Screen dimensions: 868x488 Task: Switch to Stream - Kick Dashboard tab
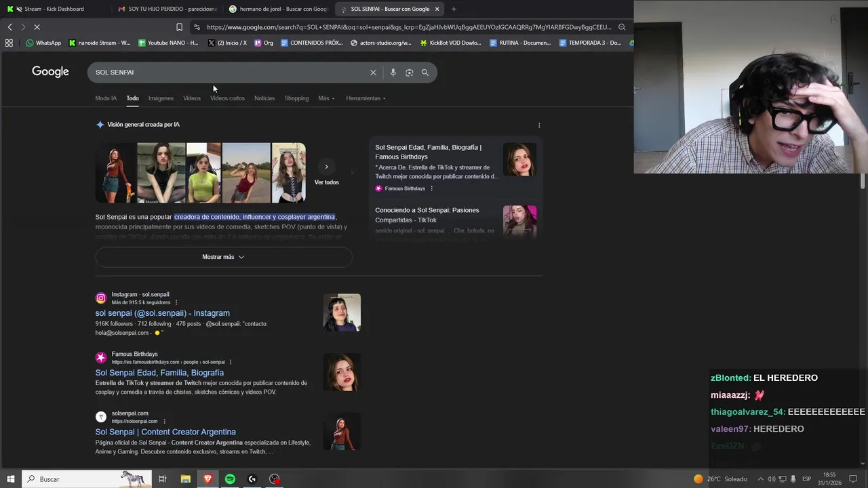(x=54, y=9)
